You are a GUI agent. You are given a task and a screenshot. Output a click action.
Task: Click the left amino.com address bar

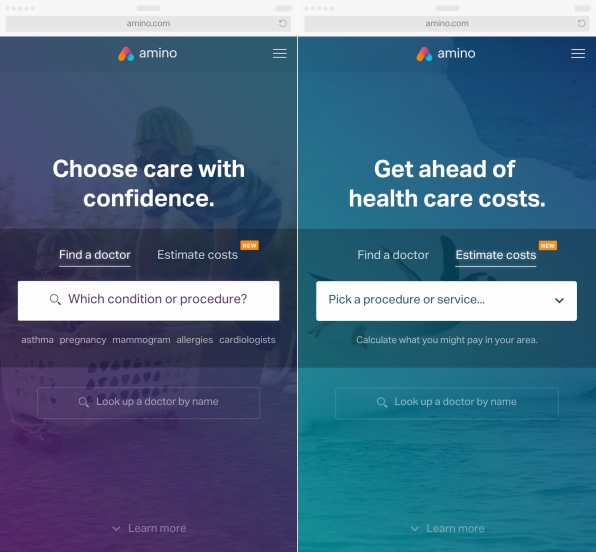click(x=148, y=24)
